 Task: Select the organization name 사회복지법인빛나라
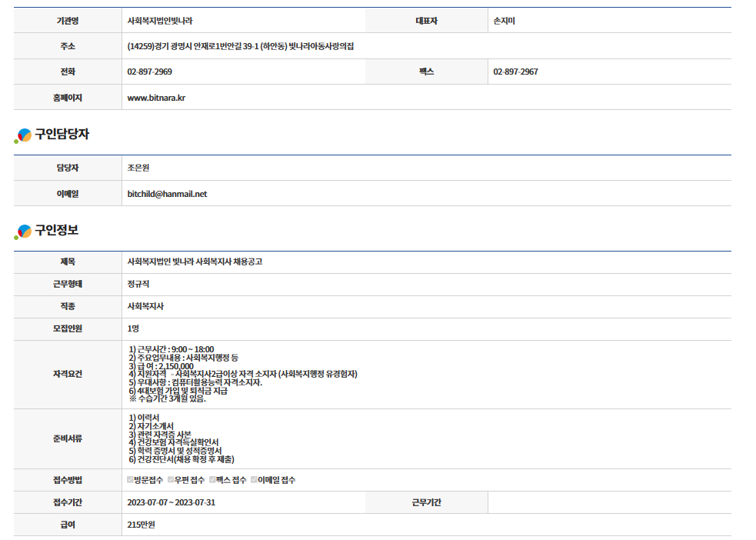160,21
